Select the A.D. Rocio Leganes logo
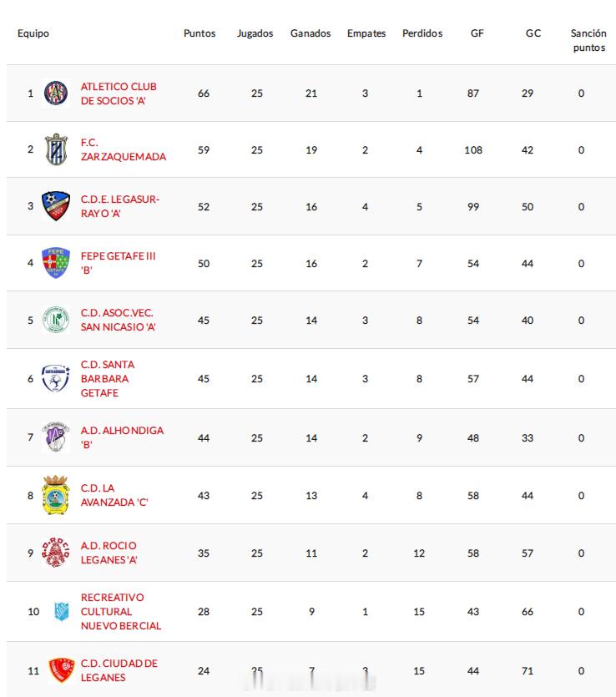Image resolution: width=616 pixels, height=697 pixels. 56,553
